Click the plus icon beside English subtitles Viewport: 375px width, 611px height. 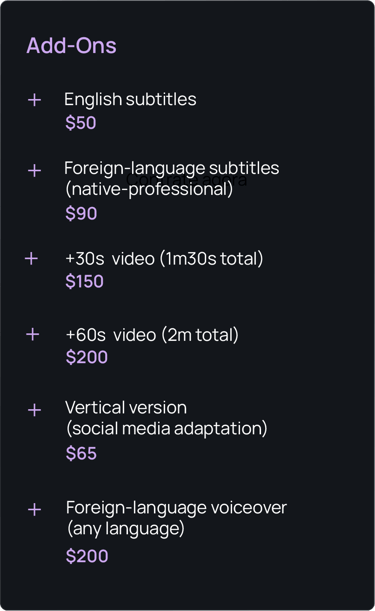point(34,100)
